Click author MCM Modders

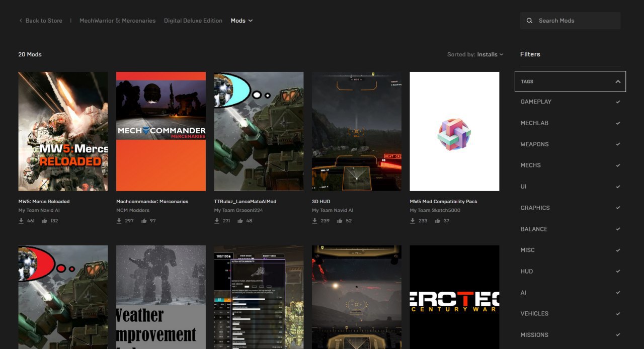coord(132,210)
